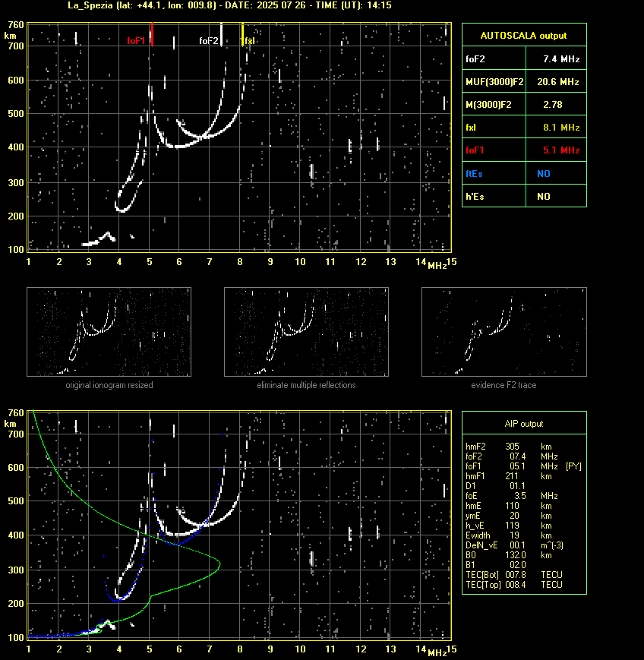Image resolution: width=644 pixels, height=660 pixels.
Task: Click the fxI value 8.1 MHz
Action: tap(561, 127)
